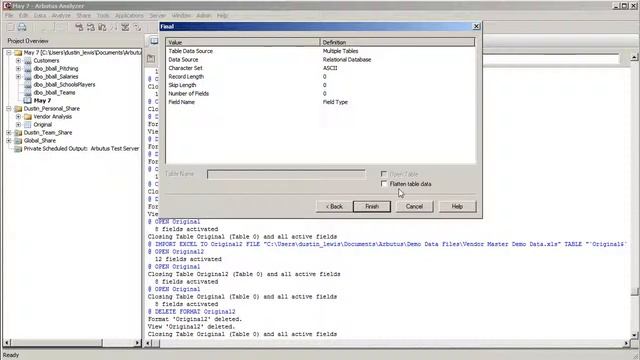Click the log tab icon beside the Final dialog

[x=154, y=41]
